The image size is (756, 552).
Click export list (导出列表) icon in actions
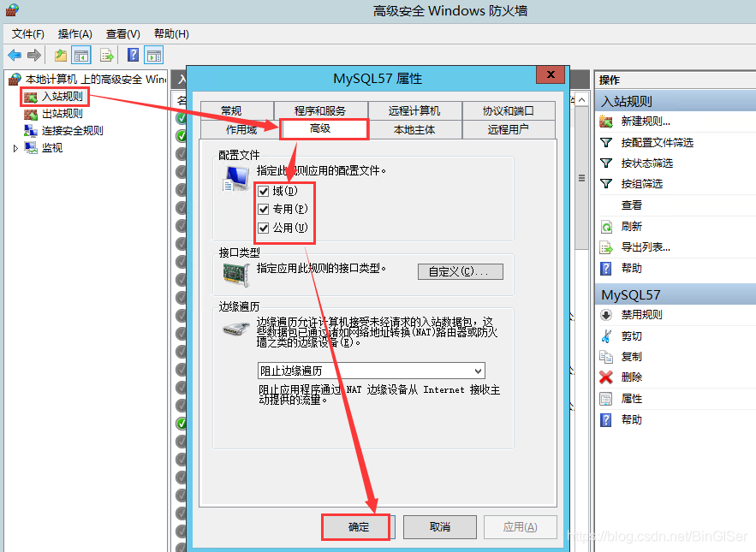(x=606, y=247)
